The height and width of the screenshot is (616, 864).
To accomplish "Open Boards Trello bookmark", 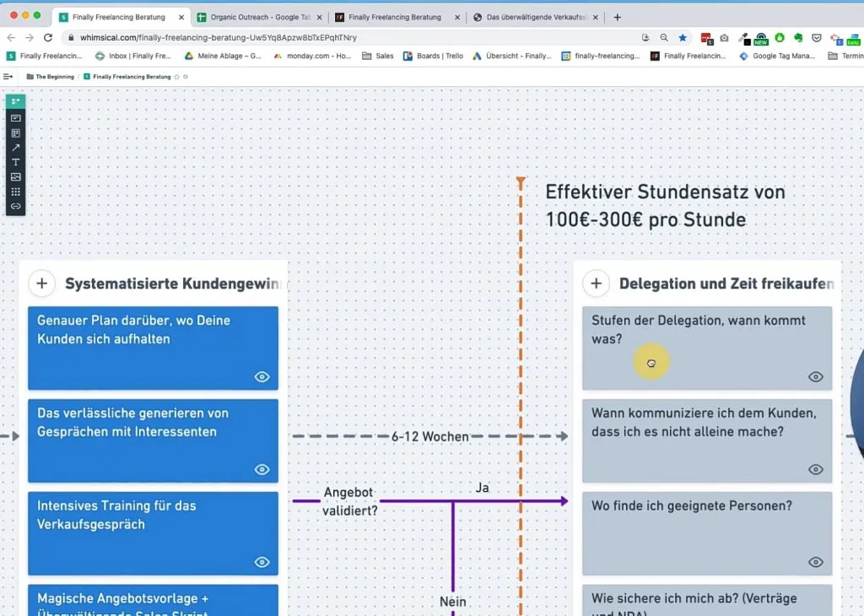I will pyautogui.click(x=433, y=56).
